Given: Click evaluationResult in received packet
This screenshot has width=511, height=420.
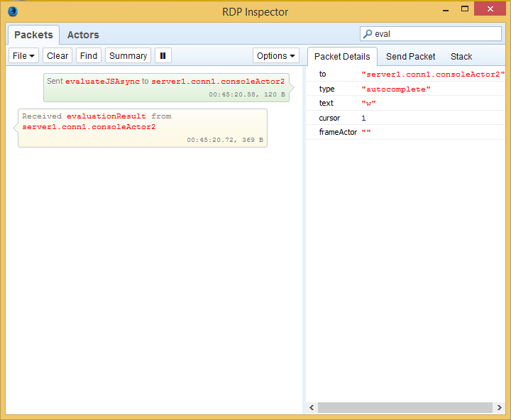Looking at the screenshot, I should click(106, 116).
